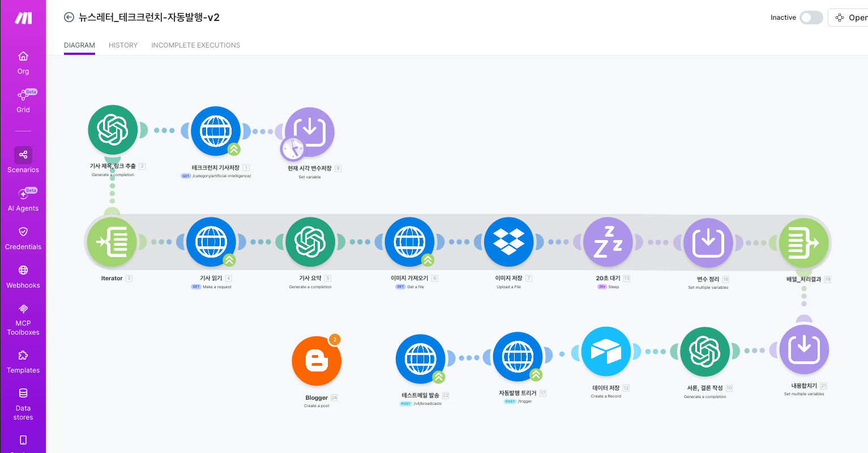This screenshot has height=453, width=868.
Task: Open Webhooks in the sidebar
Action: click(23, 276)
